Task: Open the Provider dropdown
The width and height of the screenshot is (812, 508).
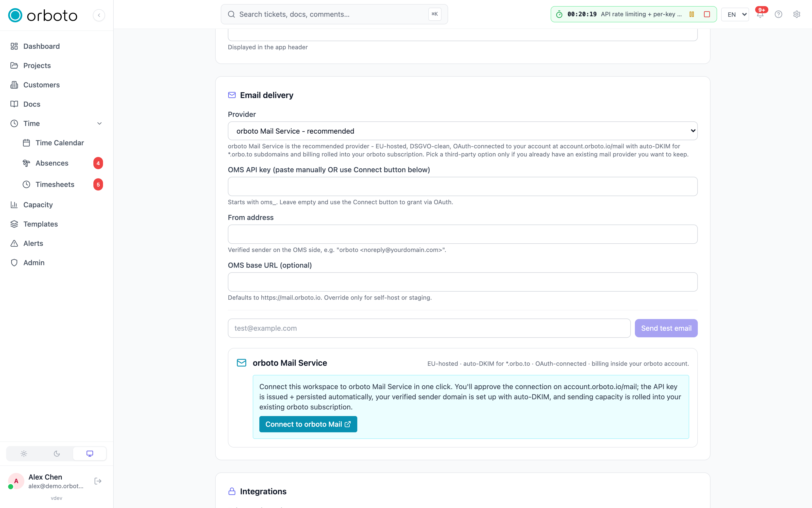Action: 462,131
